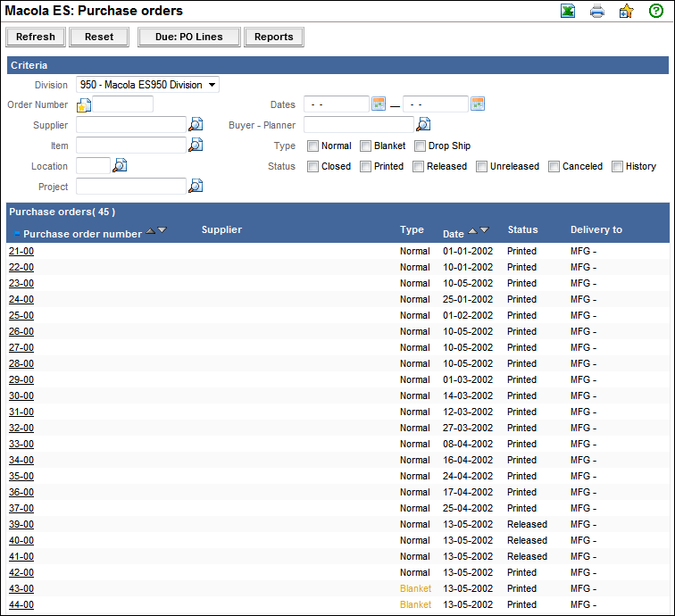The image size is (675, 616).
Task: Open the Project lookup magnifier
Action: point(196,186)
